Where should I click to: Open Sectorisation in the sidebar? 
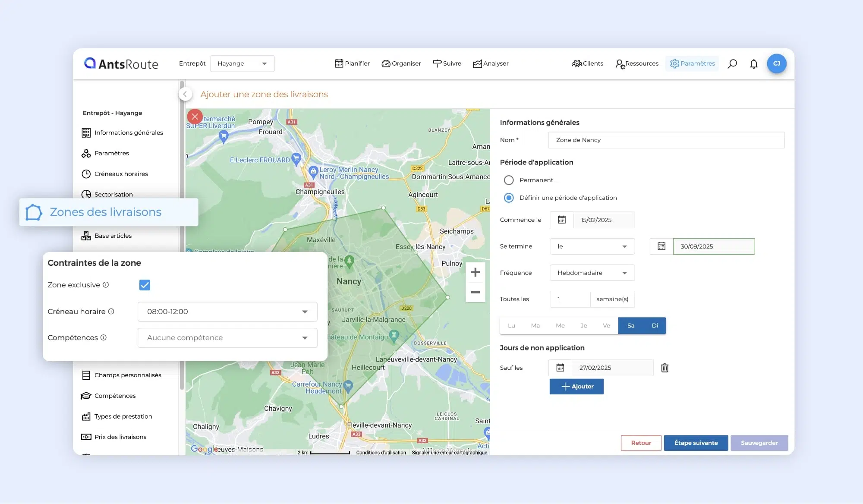(113, 194)
